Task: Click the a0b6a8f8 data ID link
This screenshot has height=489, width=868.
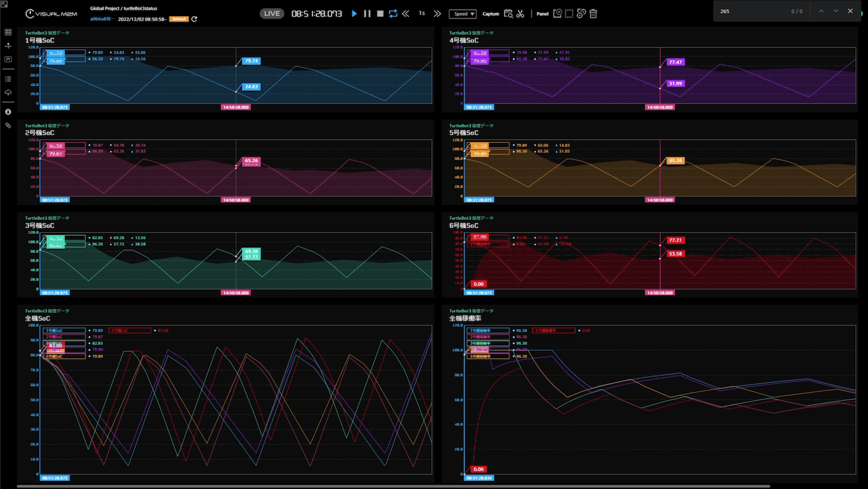Action: coord(102,19)
